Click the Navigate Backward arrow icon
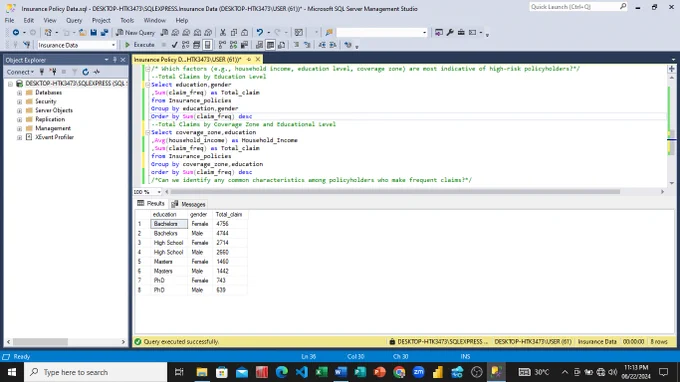This screenshot has height=382, width=680. [x=16, y=33]
